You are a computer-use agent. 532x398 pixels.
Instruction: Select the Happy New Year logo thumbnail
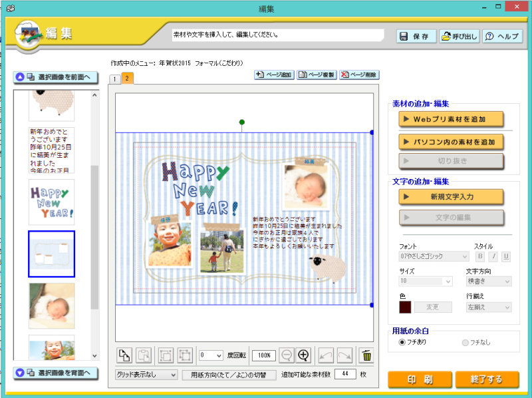(x=52, y=202)
